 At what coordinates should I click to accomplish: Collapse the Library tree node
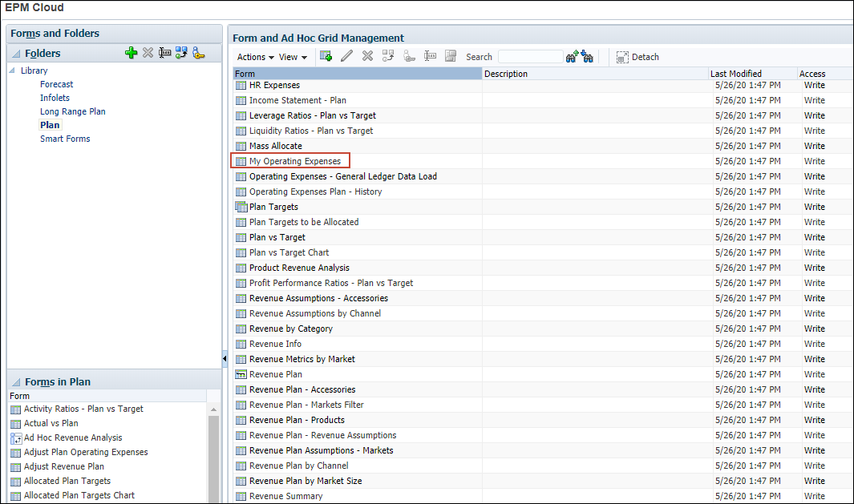(12, 71)
